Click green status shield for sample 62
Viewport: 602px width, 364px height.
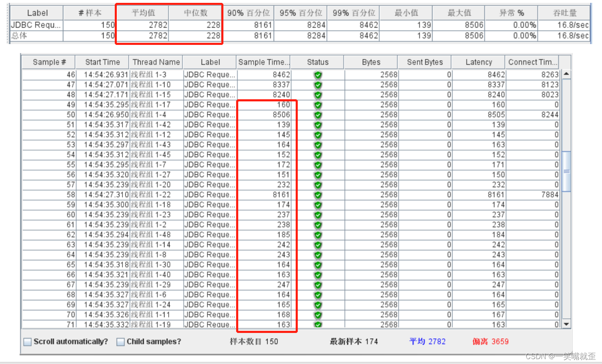[x=318, y=235]
